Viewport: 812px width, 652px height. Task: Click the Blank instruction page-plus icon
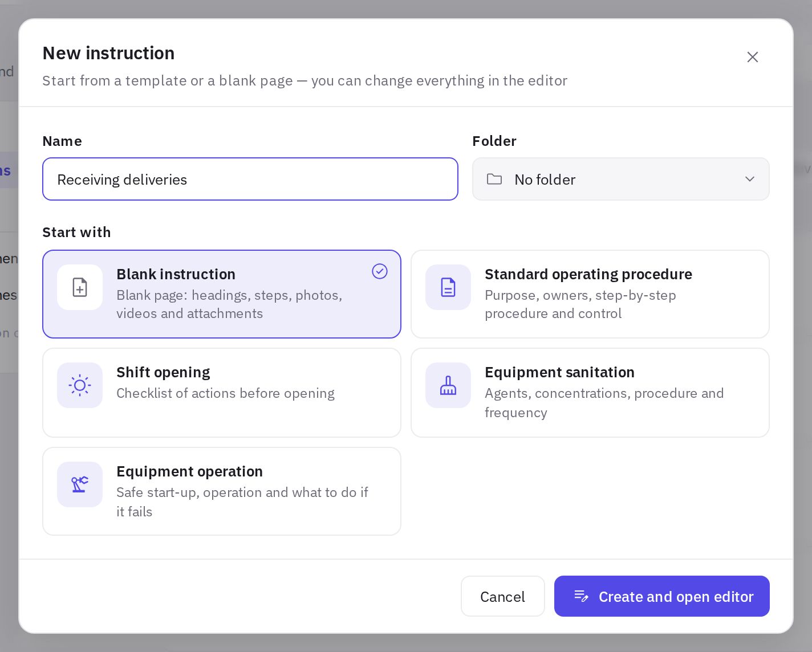point(80,287)
